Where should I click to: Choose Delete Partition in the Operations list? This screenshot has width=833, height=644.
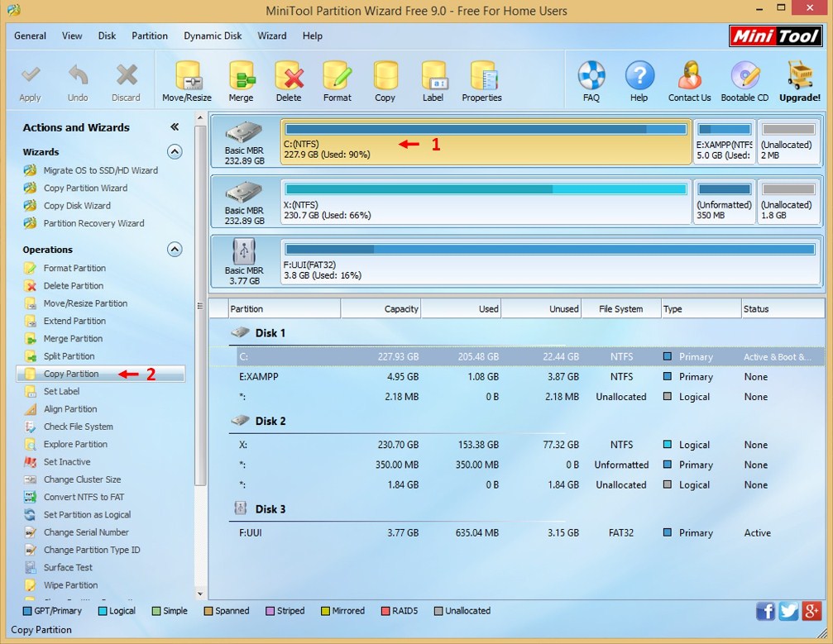coord(74,286)
